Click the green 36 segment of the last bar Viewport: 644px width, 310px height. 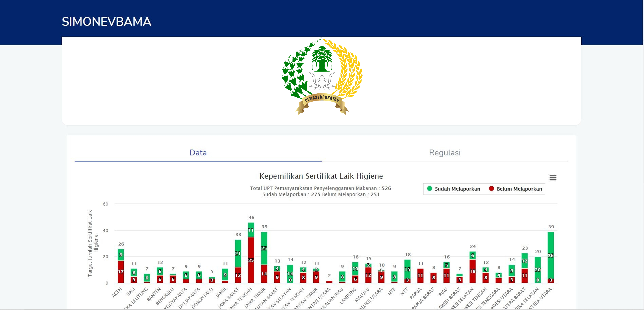(x=551, y=255)
